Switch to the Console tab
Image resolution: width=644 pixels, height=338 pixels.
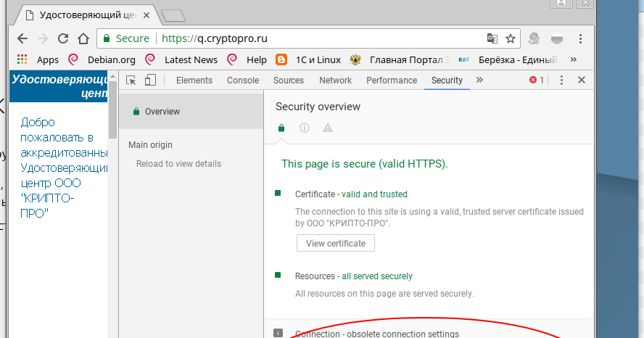coord(243,81)
